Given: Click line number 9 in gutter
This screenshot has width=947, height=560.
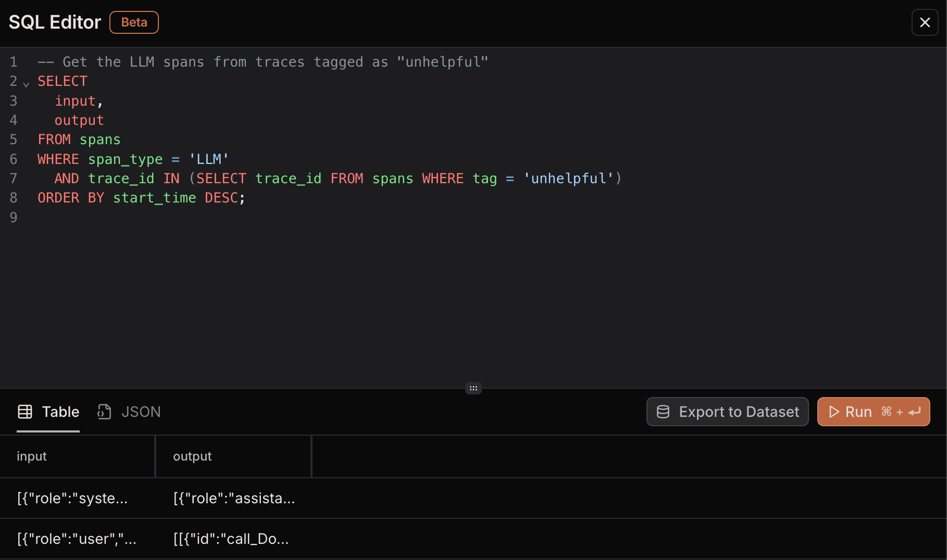Looking at the screenshot, I should point(14,218).
